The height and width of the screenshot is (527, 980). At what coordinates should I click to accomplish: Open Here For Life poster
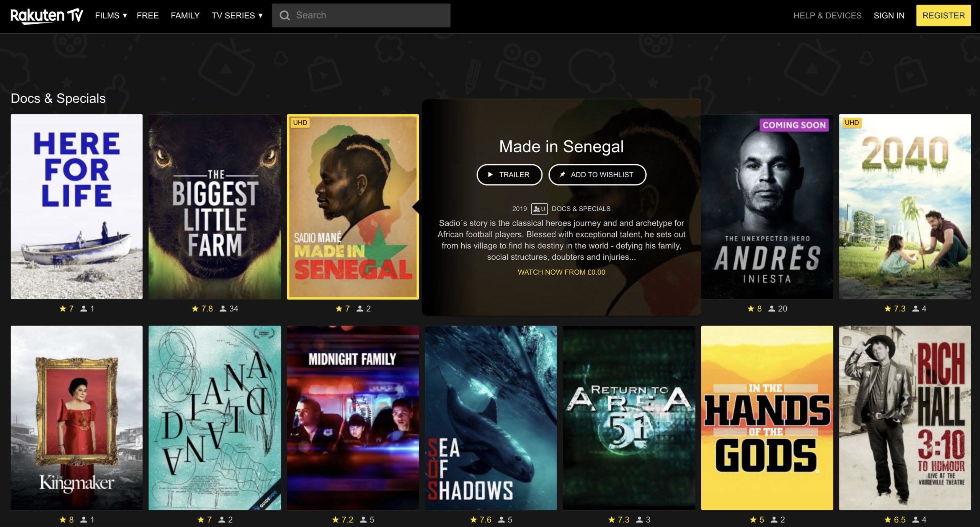[x=77, y=206]
